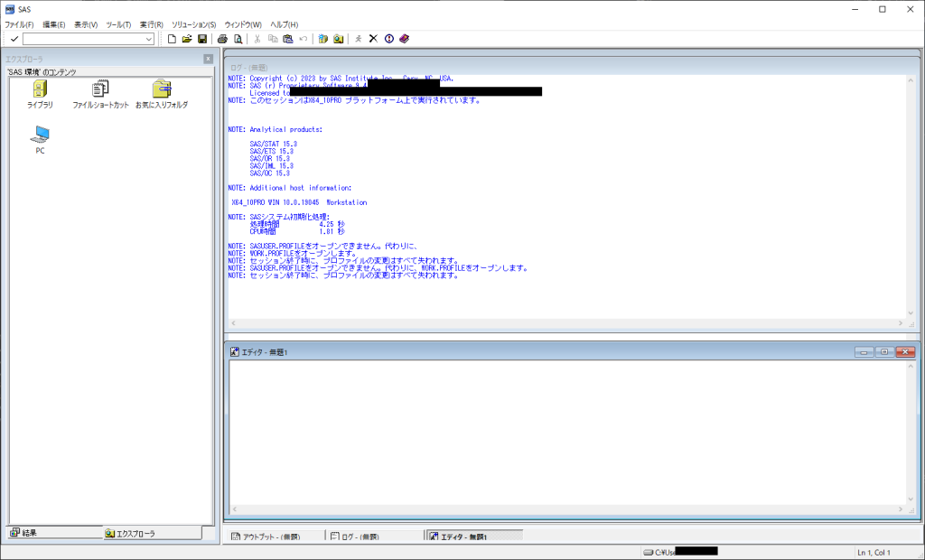Screen dimensions: 925x560
Task: Click inside the toolbar command box
Action: 83,39
